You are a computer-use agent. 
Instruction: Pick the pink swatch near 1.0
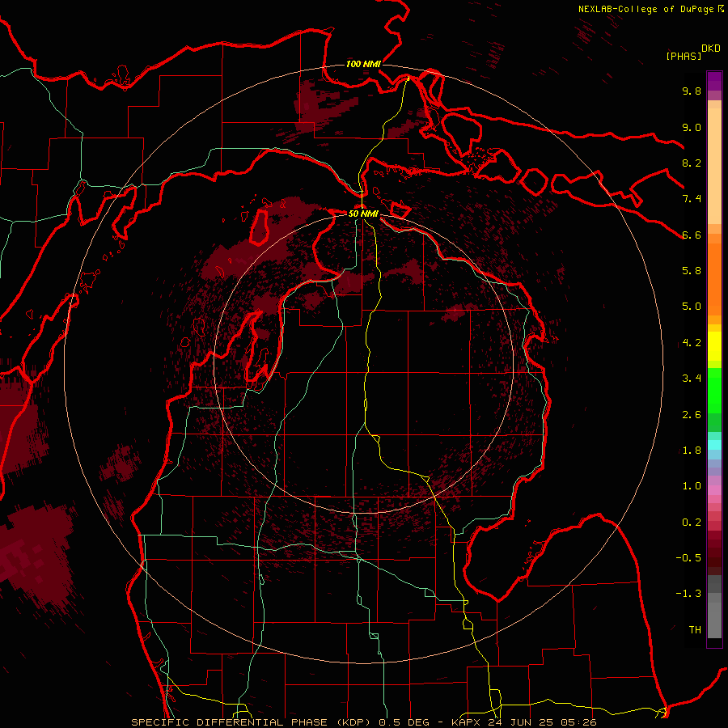[714, 490]
